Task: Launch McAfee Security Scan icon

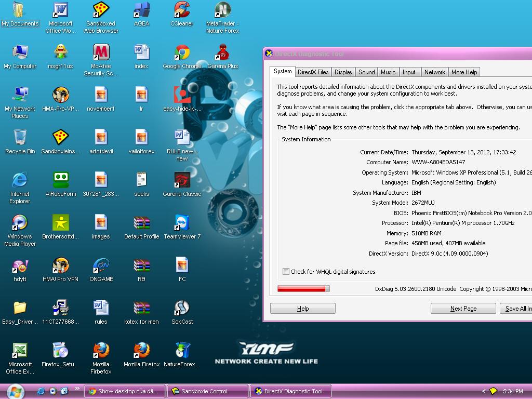Action: (x=101, y=54)
